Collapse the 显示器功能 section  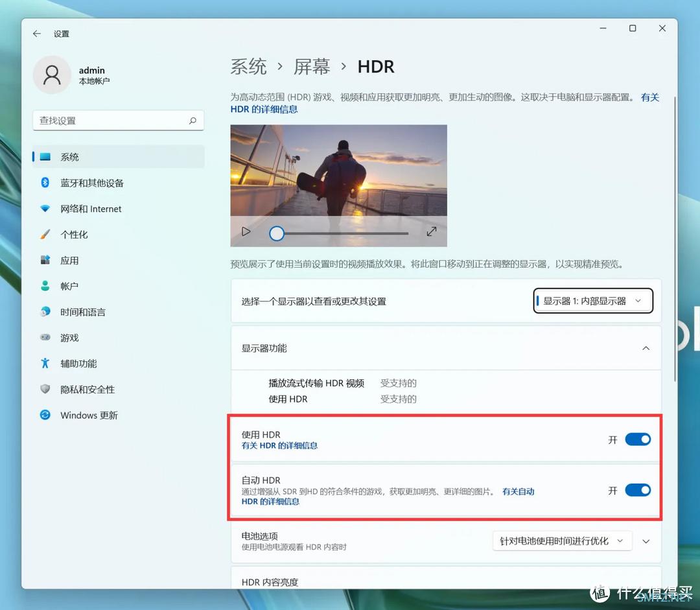tap(646, 348)
